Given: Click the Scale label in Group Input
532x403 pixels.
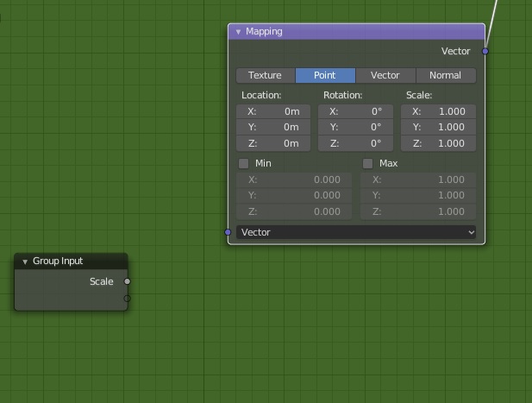Looking at the screenshot, I should click(x=102, y=281).
